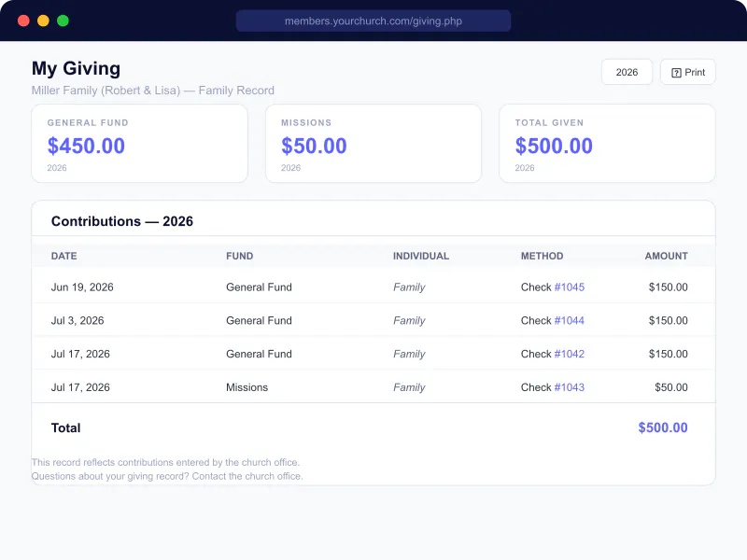Click the Miller Family record subtitle
The image size is (747, 560).
(x=153, y=91)
